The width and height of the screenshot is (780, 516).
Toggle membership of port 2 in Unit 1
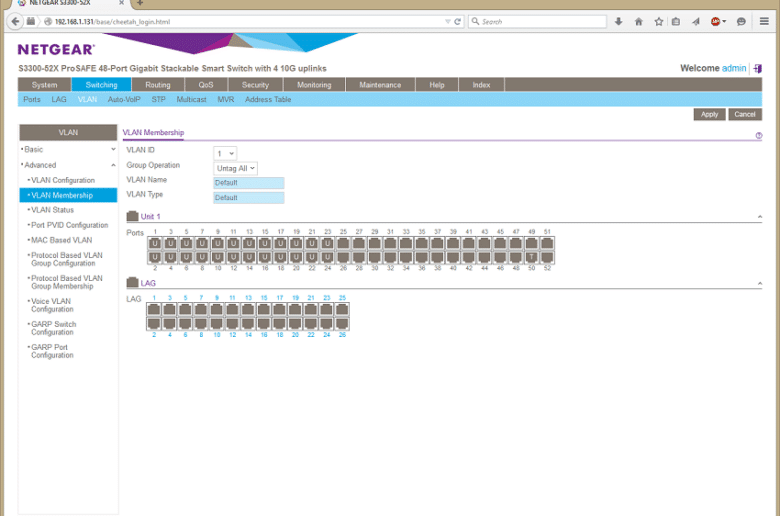[x=155, y=257]
